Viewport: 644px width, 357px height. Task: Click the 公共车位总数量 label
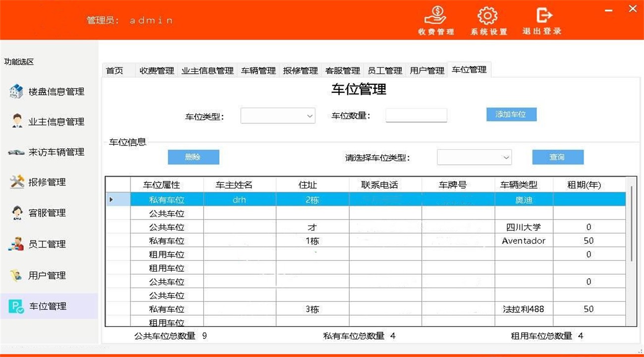pyautogui.click(x=165, y=336)
